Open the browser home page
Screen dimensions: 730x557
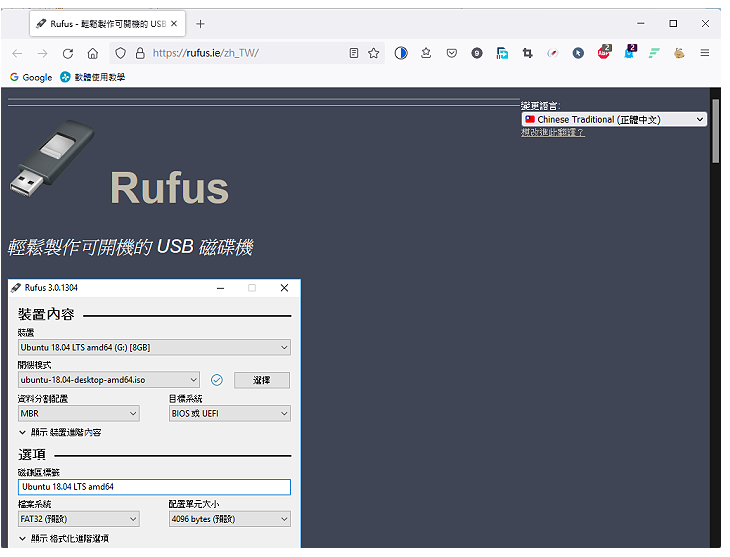93,54
